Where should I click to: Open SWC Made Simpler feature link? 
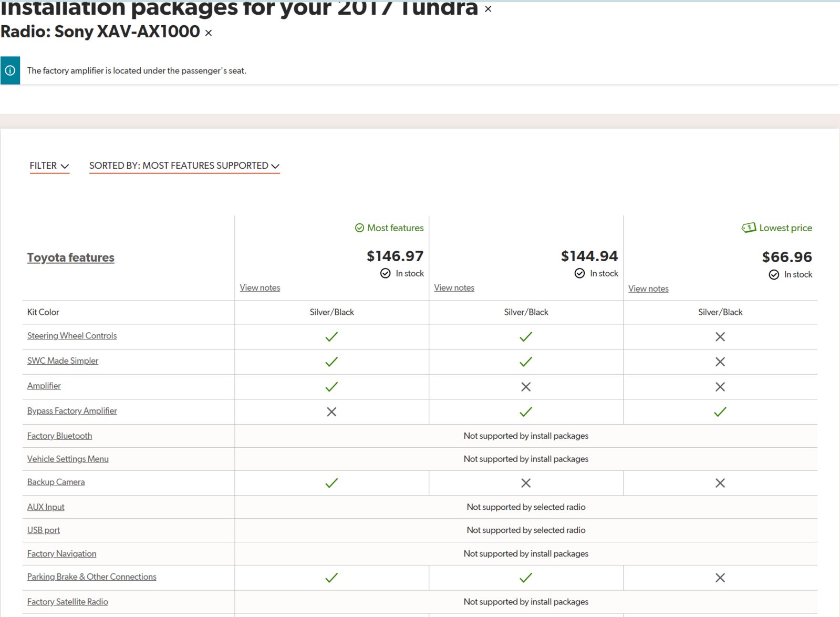(63, 361)
